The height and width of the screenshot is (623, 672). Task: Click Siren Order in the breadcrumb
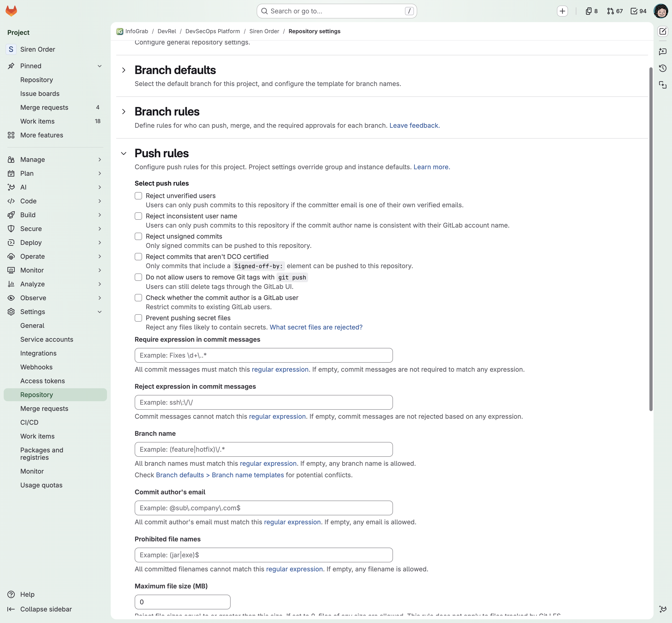(264, 31)
